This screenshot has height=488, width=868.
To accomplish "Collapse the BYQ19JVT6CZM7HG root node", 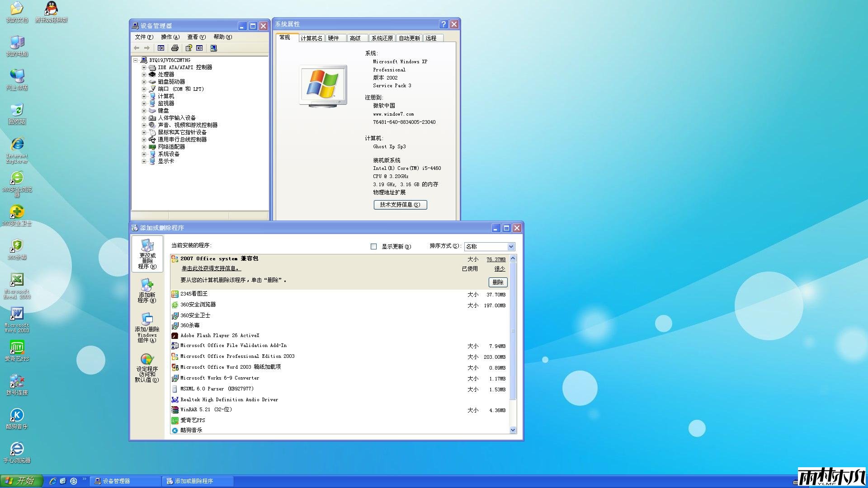I will (135, 60).
